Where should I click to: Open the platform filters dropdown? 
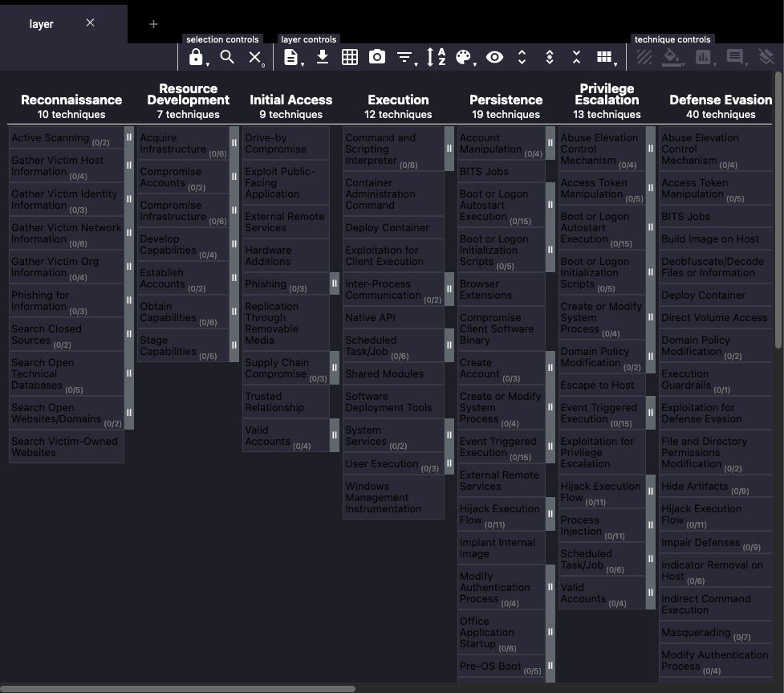point(405,57)
